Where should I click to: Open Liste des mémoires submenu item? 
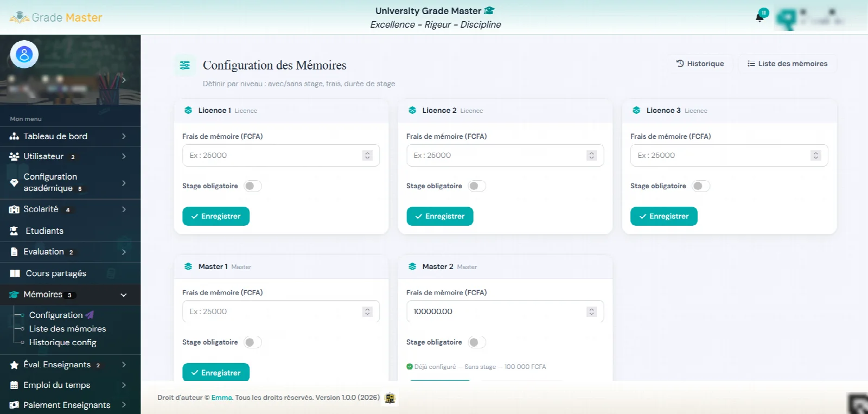click(67, 329)
